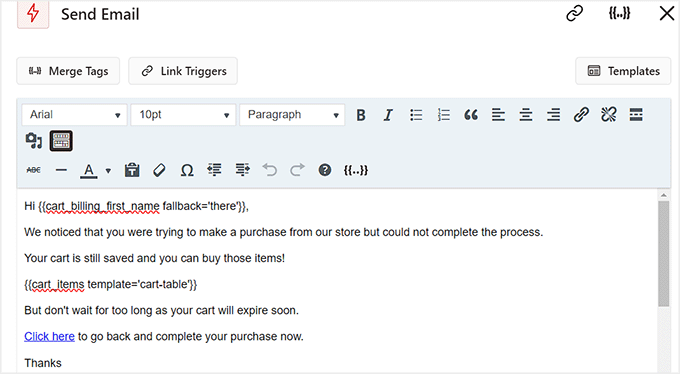The image size is (680, 374).
Task: Open text color dropdown arrow
Action: (108, 171)
